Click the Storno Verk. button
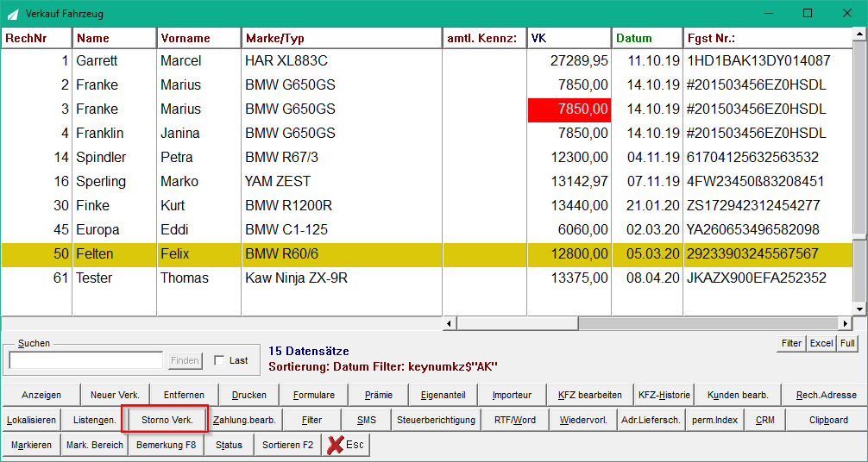This screenshot has width=868, height=462. [167, 420]
